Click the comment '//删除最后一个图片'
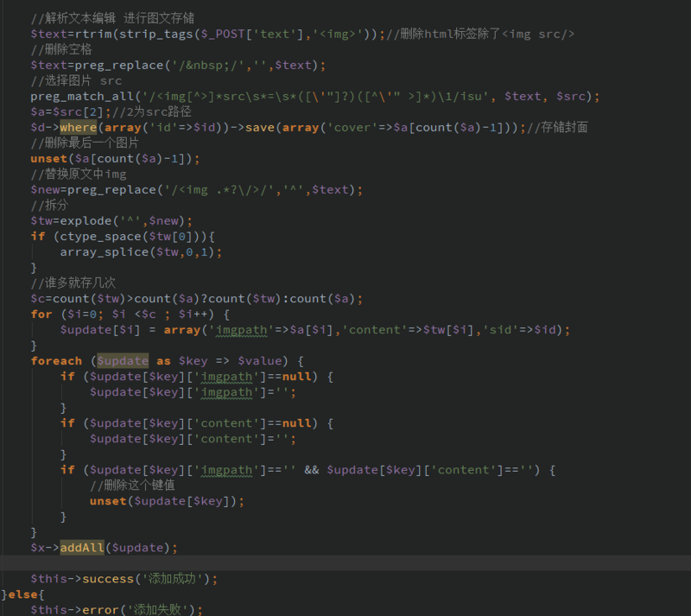 point(85,143)
